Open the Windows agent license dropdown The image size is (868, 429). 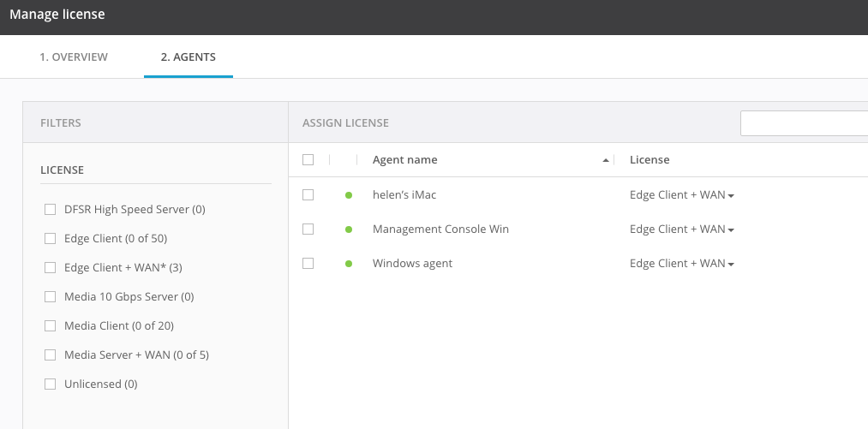click(682, 264)
